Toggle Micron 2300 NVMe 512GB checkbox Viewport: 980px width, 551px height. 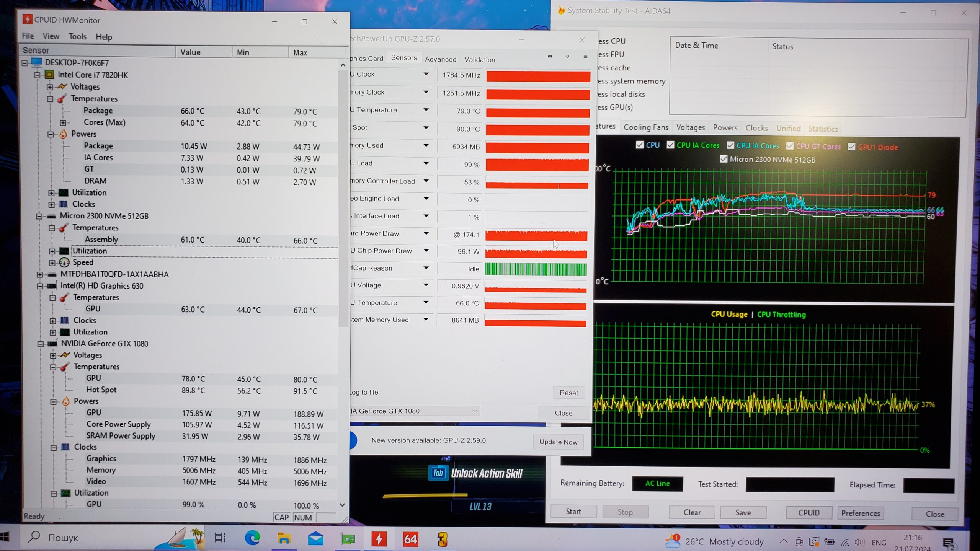[x=723, y=159]
